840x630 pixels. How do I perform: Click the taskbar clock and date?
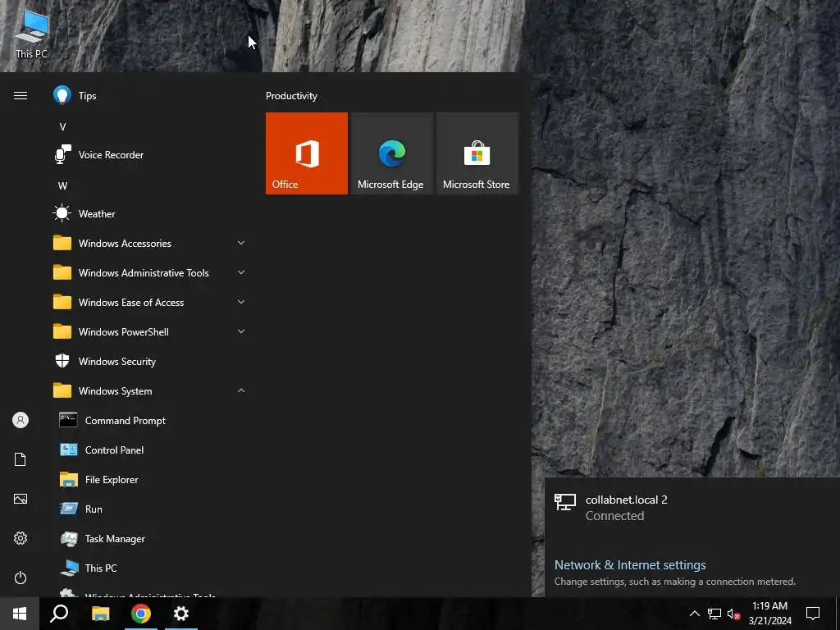tap(769, 614)
